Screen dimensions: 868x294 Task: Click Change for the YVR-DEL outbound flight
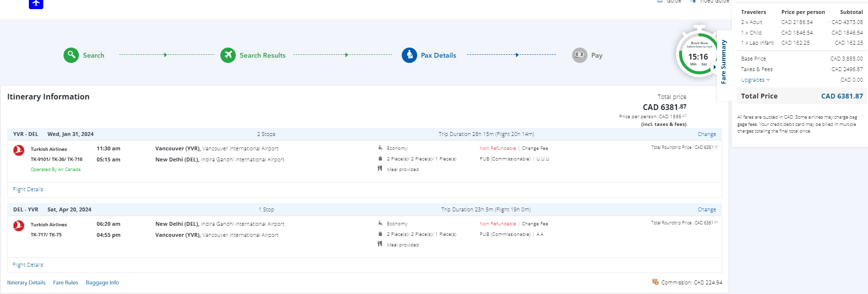(x=707, y=134)
